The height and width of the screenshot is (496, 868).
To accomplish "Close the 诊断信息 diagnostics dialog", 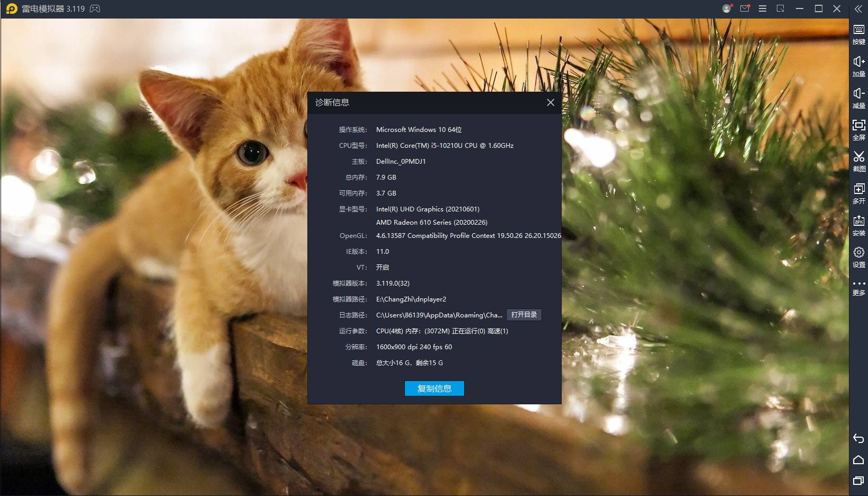I will click(551, 102).
